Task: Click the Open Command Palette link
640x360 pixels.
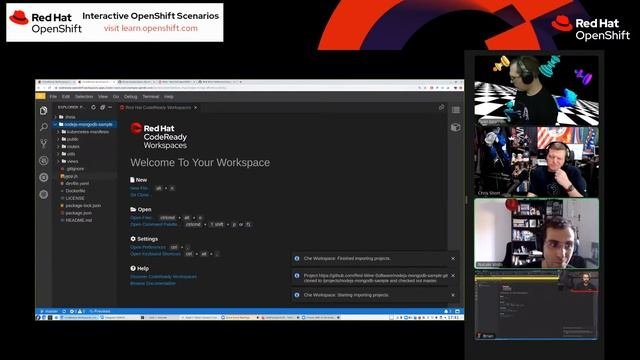Action: [154, 224]
